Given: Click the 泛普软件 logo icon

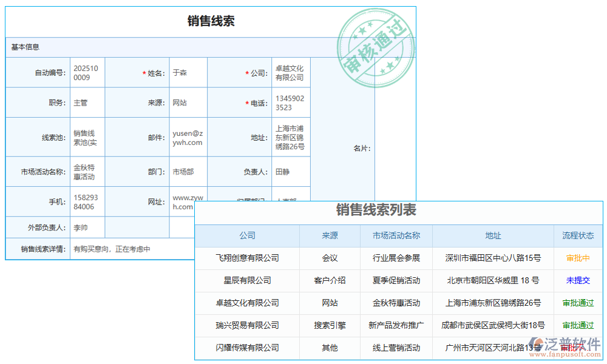Looking at the screenshot, I should click(536, 343).
